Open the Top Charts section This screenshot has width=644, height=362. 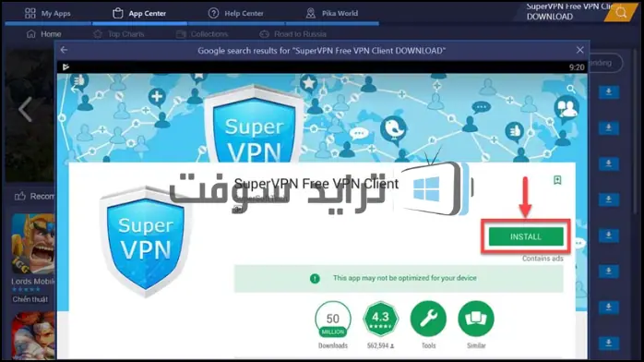pos(119,34)
